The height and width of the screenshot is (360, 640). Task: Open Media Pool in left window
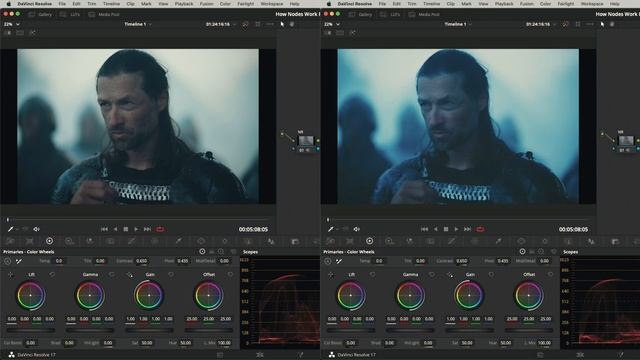click(104, 14)
